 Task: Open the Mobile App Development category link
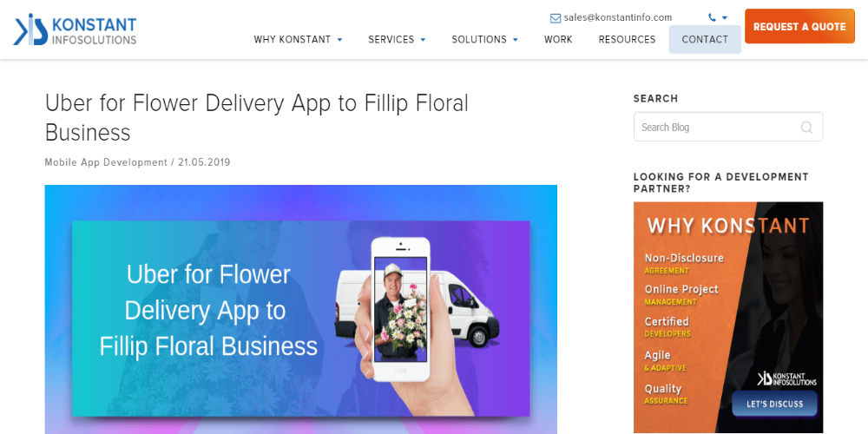coord(106,162)
